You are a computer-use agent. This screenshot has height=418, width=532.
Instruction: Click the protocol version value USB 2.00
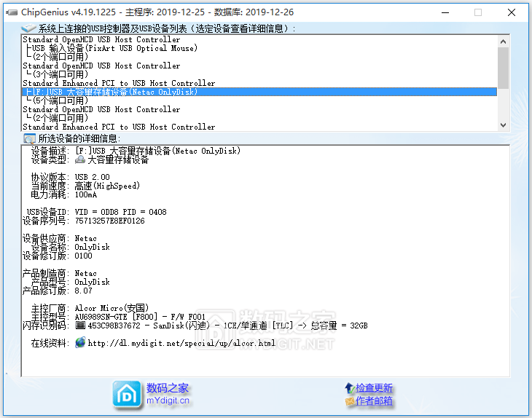point(93,177)
